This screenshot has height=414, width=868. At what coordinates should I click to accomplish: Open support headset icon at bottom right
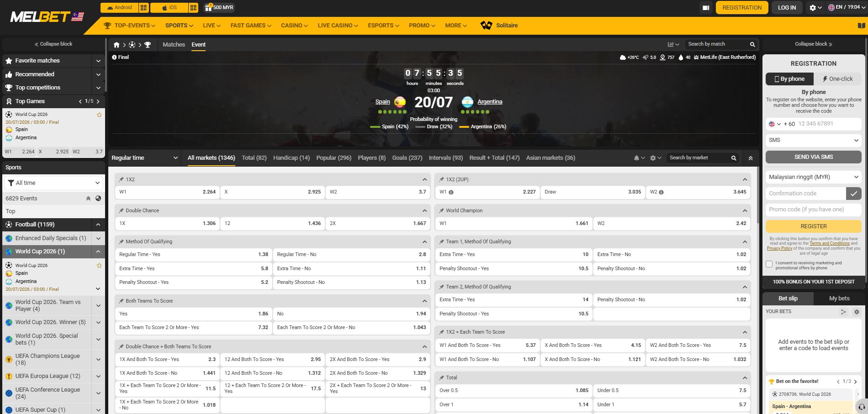tap(862, 407)
